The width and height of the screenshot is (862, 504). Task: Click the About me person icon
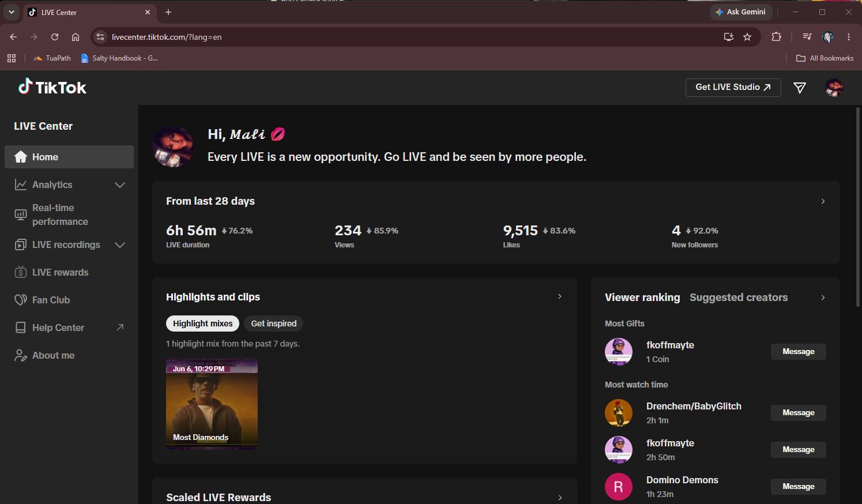tap(21, 355)
